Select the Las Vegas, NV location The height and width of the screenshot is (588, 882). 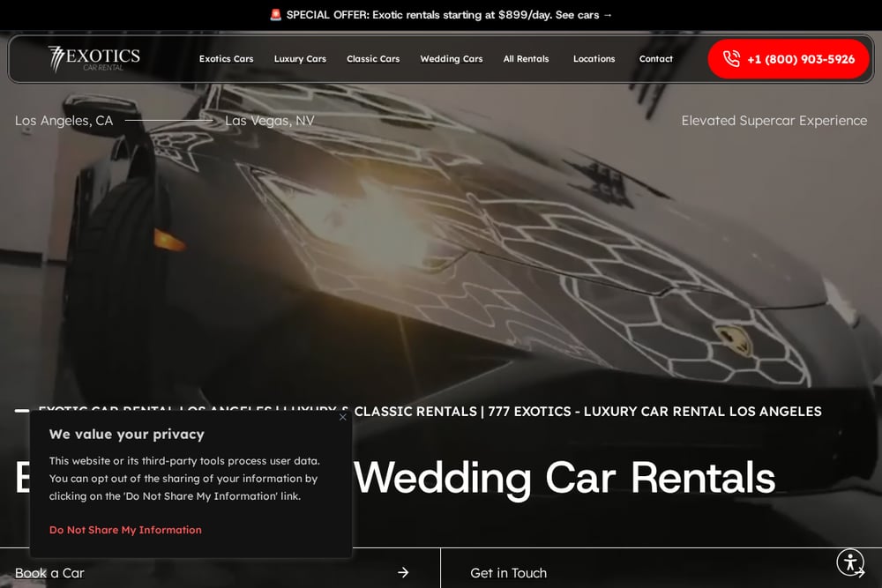pos(269,120)
